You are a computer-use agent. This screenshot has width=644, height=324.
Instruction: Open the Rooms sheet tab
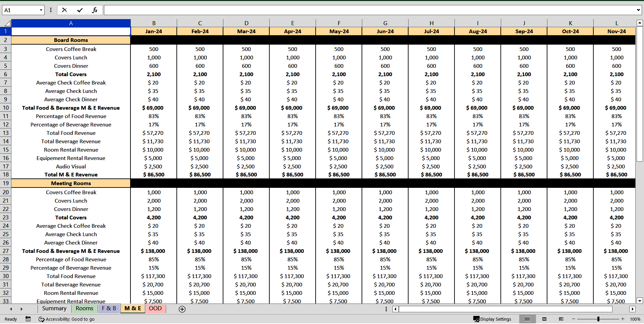coord(85,309)
